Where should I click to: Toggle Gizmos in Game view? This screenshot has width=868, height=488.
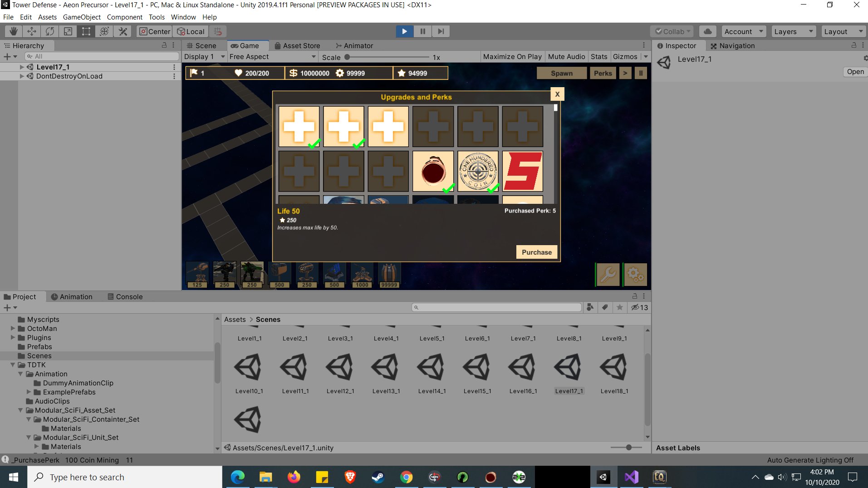tap(625, 57)
